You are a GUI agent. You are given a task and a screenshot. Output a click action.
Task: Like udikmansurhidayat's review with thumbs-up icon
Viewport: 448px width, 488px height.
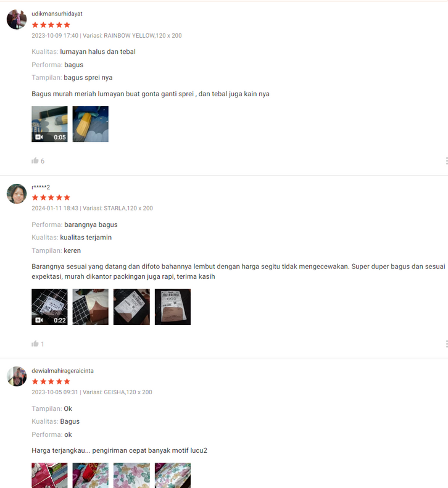[x=35, y=160]
